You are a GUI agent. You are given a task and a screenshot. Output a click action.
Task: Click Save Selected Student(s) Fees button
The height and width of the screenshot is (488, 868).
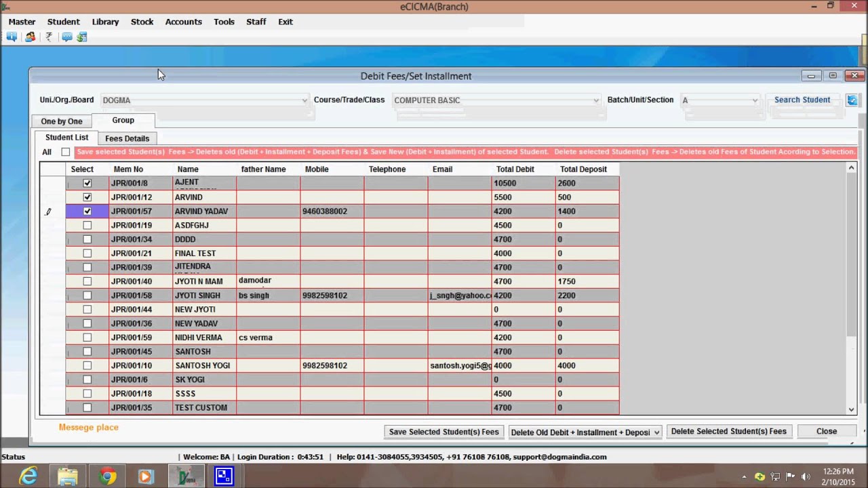(444, 432)
